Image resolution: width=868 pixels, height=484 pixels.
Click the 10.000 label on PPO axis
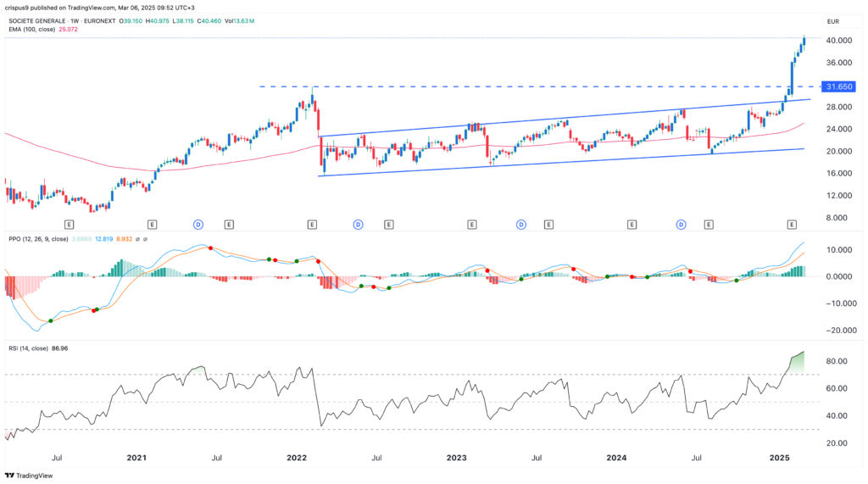tap(840, 250)
